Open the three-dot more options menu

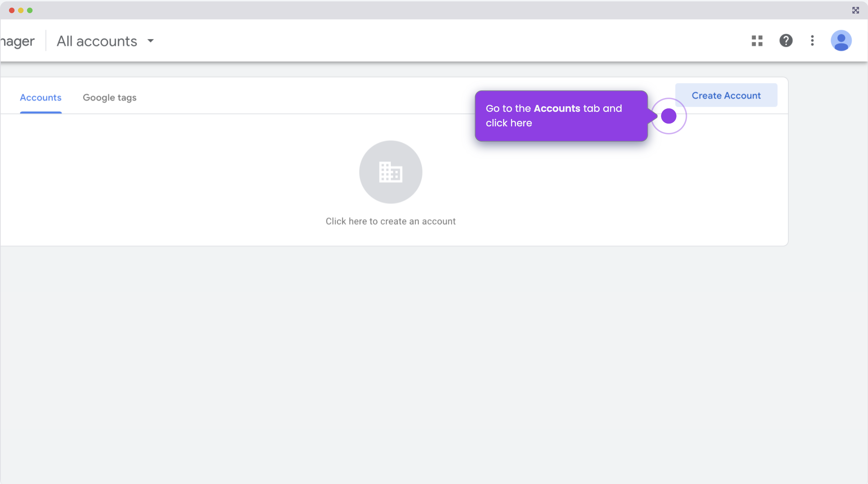click(x=812, y=41)
